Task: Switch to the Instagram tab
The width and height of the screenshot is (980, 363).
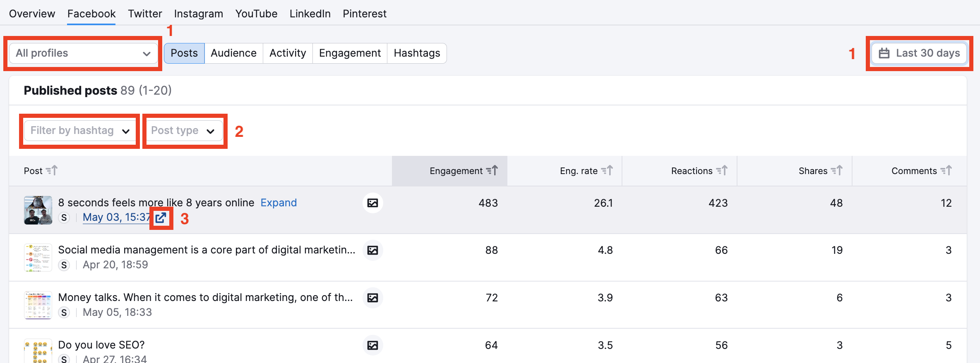Action: [198, 14]
